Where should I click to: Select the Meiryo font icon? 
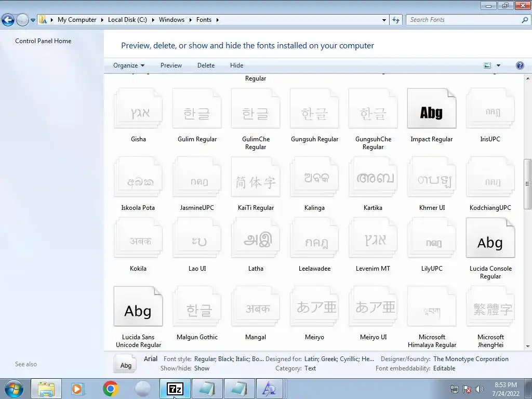pos(314,306)
